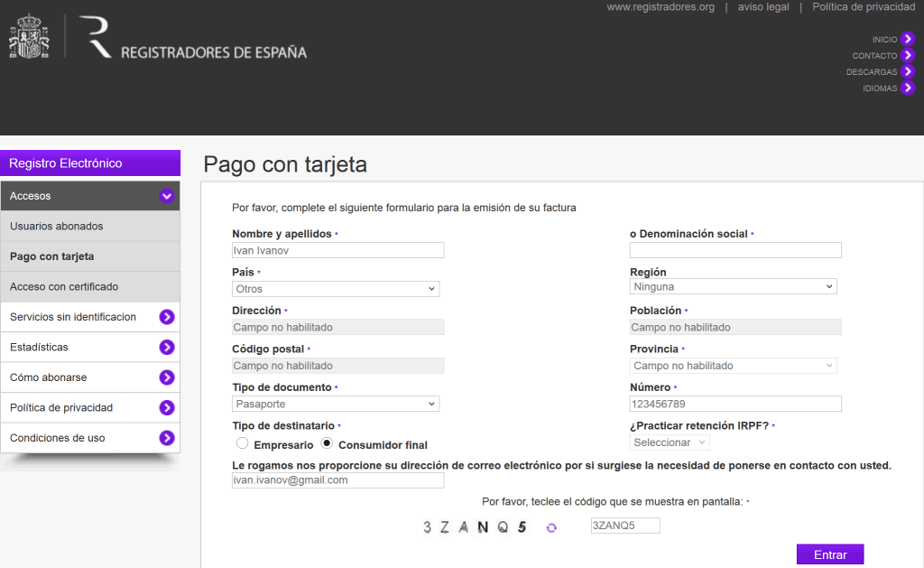Click the Entrar button
Viewport: 924px width, 568px height.
click(x=830, y=554)
